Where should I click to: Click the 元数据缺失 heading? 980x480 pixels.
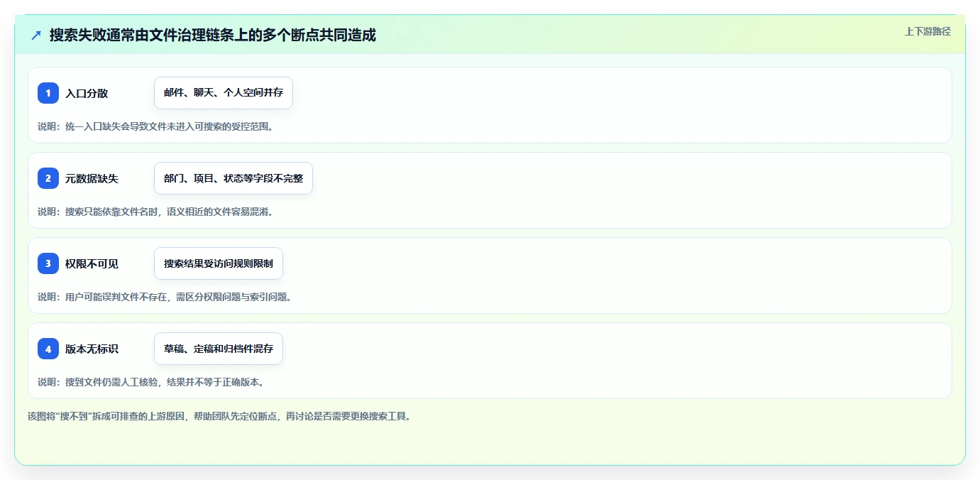pyautogui.click(x=92, y=178)
